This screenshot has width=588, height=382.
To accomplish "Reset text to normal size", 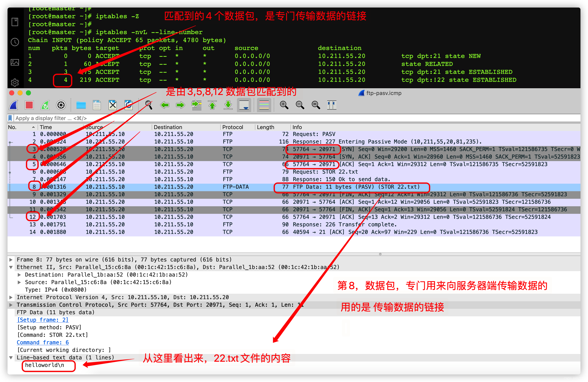I will [316, 105].
